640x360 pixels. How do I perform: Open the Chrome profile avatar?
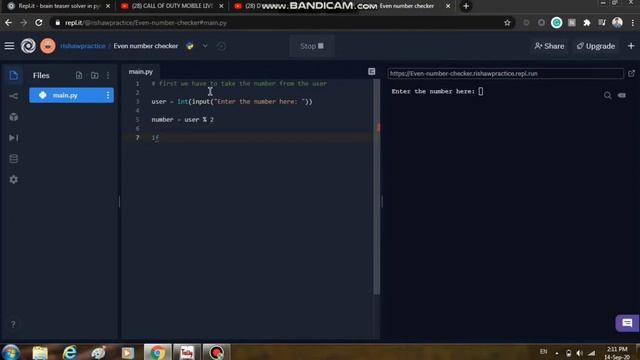click(x=617, y=22)
